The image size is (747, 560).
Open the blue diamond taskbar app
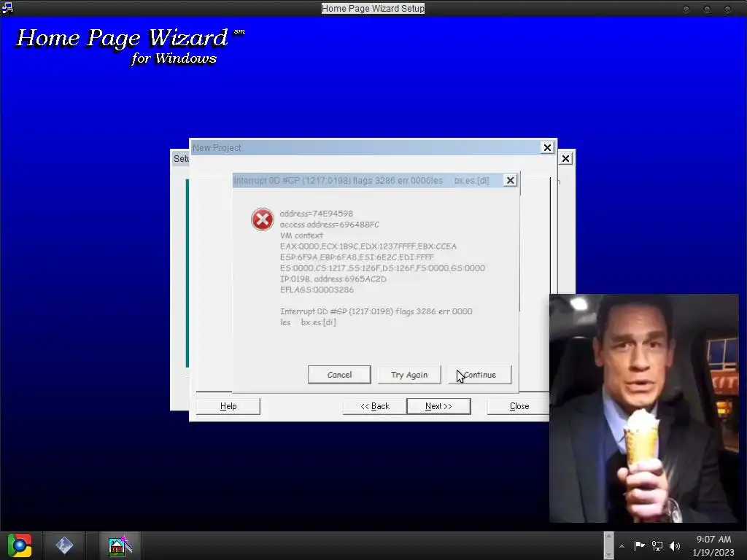coord(64,545)
